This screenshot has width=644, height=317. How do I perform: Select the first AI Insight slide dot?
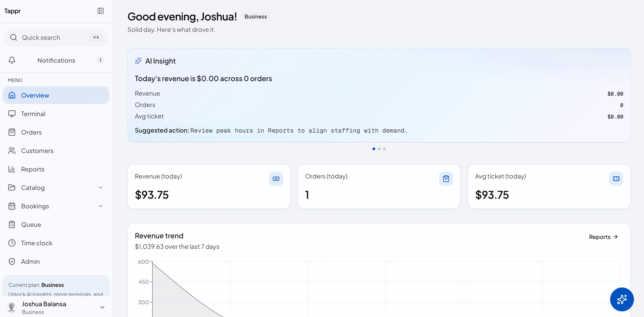click(374, 149)
